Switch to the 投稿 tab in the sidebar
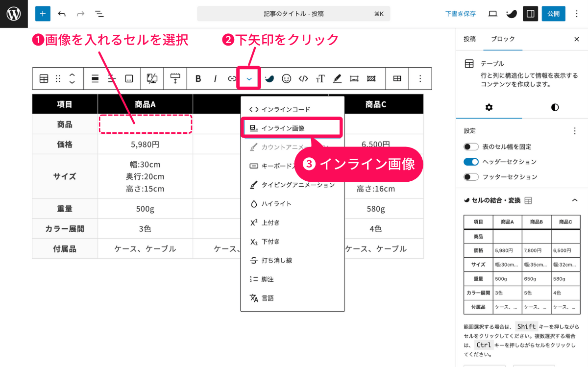This screenshot has height=392, width=588. (469, 39)
